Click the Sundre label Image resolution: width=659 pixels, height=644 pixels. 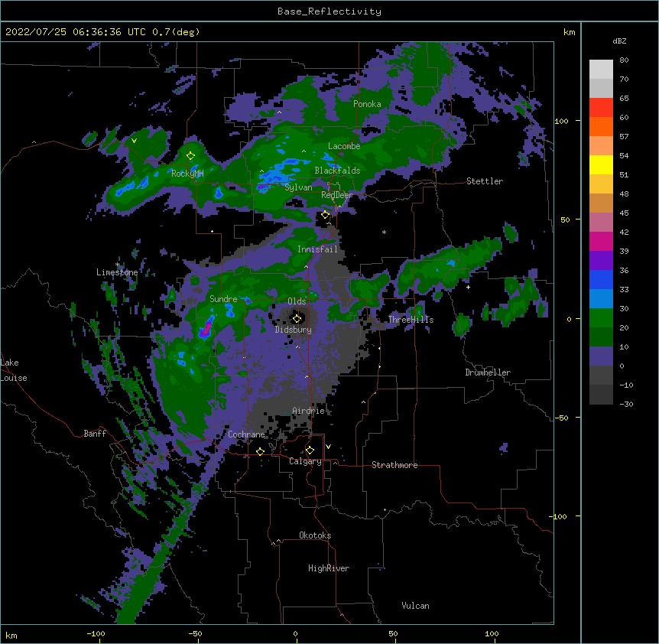[x=223, y=299]
